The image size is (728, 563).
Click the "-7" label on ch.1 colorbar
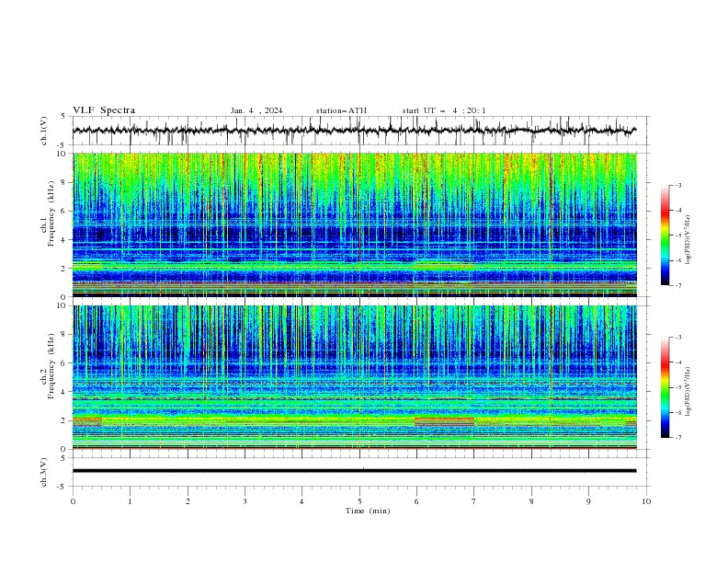tap(677, 285)
